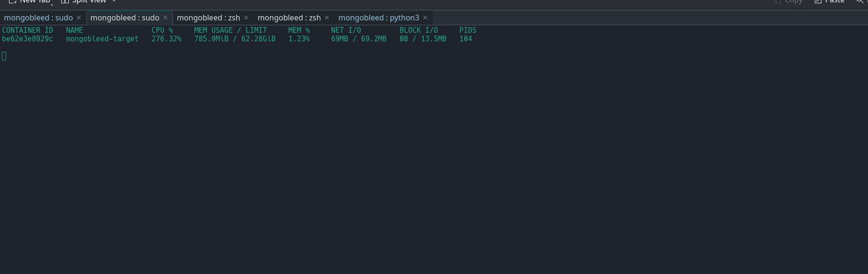Click the Copy toolbar button
The image size is (868, 274).
point(788,1)
